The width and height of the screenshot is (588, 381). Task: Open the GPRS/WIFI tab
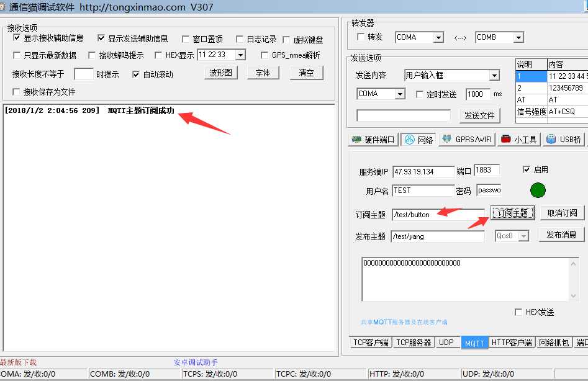[468, 140]
